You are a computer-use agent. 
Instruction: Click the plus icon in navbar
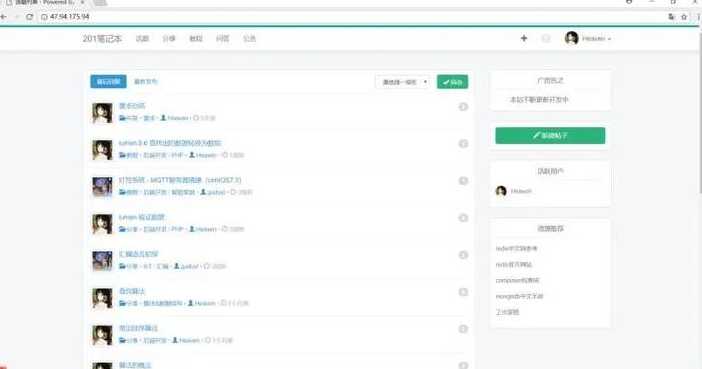coord(524,39)
